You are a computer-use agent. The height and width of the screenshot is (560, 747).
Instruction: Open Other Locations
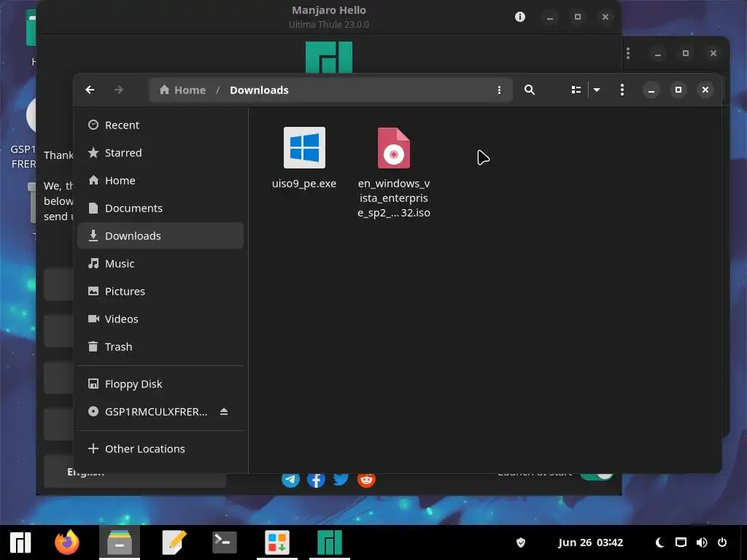pos(160,448)
